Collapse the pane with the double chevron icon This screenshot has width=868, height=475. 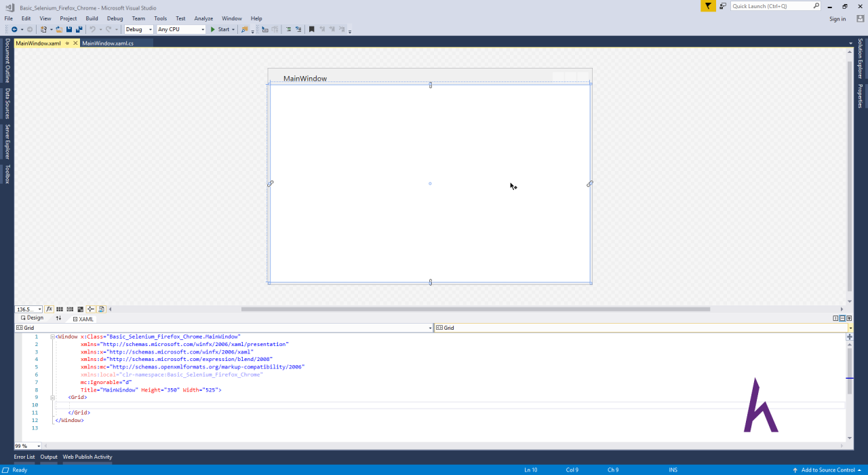coord(849,318)
